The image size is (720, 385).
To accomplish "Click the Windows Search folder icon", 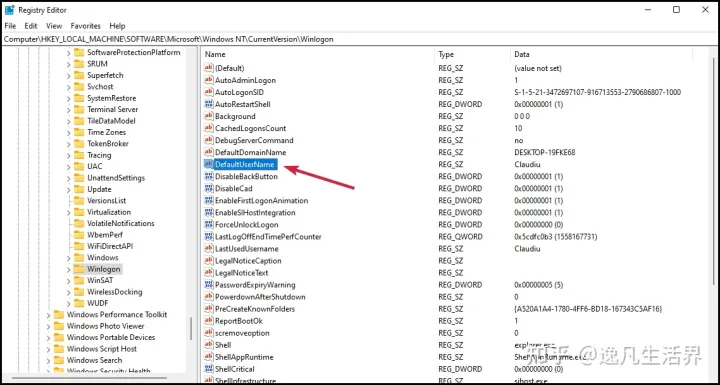I will [x=59, y=360].
